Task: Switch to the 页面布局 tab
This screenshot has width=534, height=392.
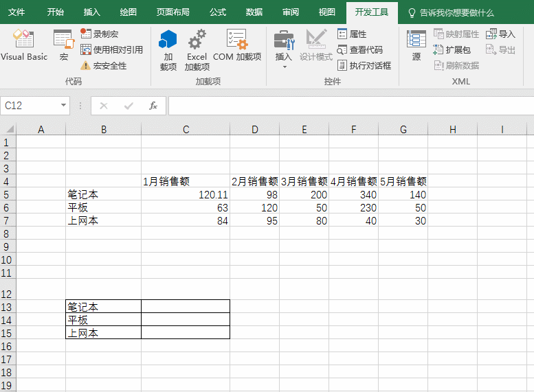Action: [x=173, y=12]
